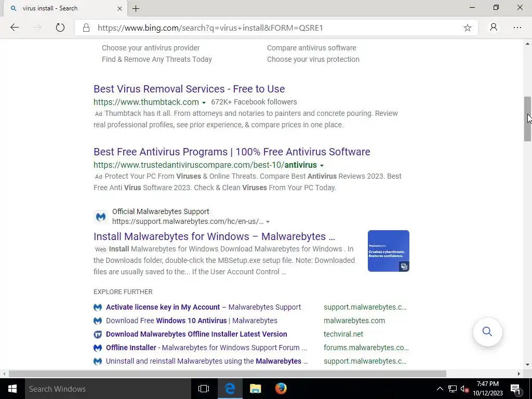
Task: Open 'Download Malwarebytes Offline Installer Latest Version'
Action: [196, 334]
